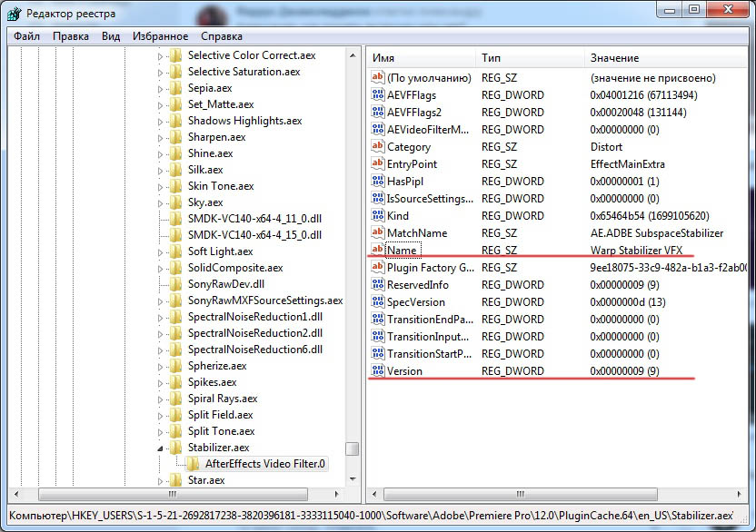
Task: Click the value data Warp Stabilizer VFX
Action: coord(636,250)
